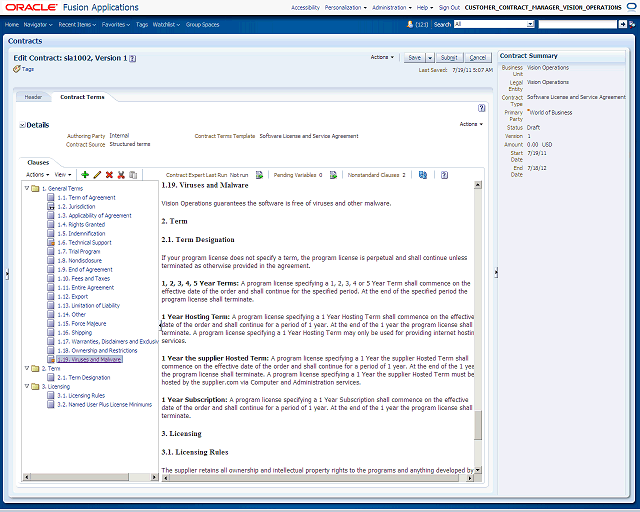The height and width of the screenshot is (512, 640).
Task: Click the Save button
Action: [415, 58]
